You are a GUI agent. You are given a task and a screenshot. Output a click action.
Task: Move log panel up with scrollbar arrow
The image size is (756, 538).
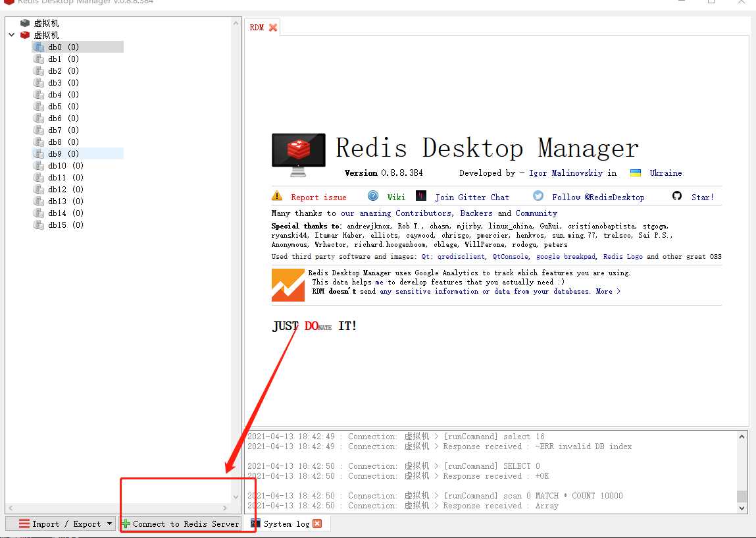742,437
